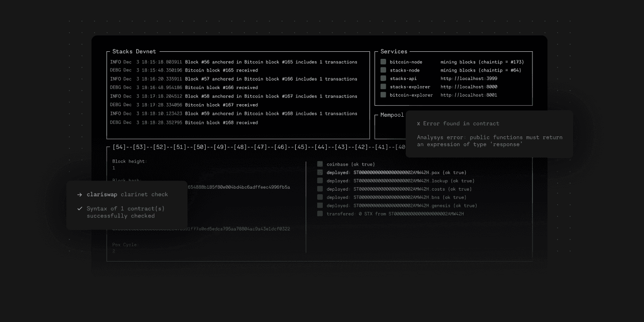Click the coinbase transaction status square
Screen dimensions: 644x322
point(320,164)
